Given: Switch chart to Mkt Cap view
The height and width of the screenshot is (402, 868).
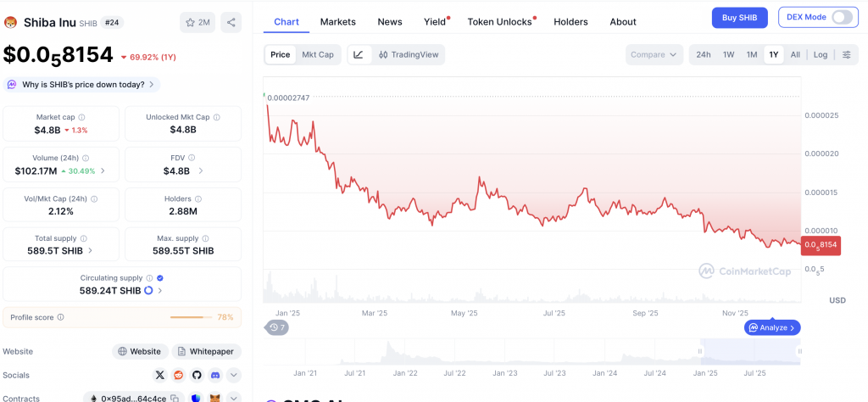Looking at the screenshot, I should pyautogui.click(x=318, y=54).
